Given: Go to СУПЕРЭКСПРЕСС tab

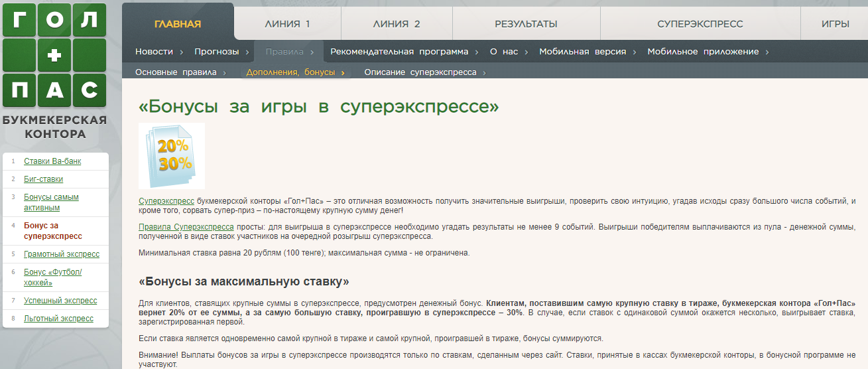Looking at the screenshot, I should pos(700,24).
